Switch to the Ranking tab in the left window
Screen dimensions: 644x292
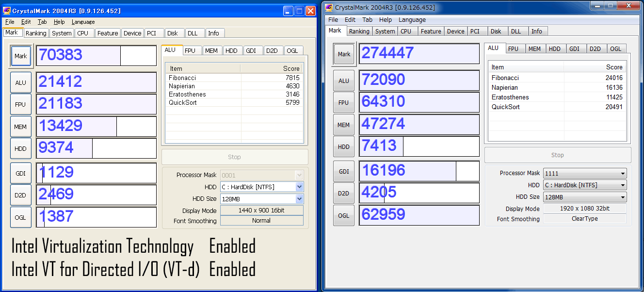(x=36, y=33)
